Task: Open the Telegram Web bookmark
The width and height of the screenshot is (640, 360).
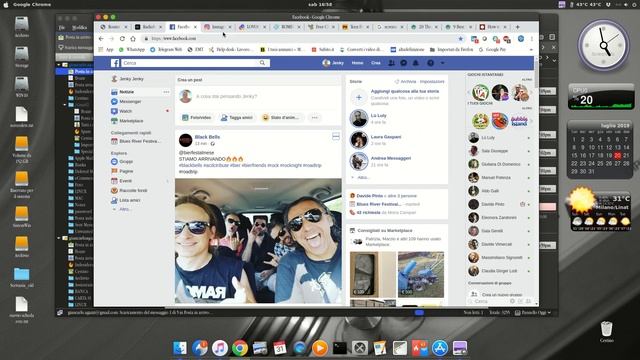Action: click(x=166, y=49)
